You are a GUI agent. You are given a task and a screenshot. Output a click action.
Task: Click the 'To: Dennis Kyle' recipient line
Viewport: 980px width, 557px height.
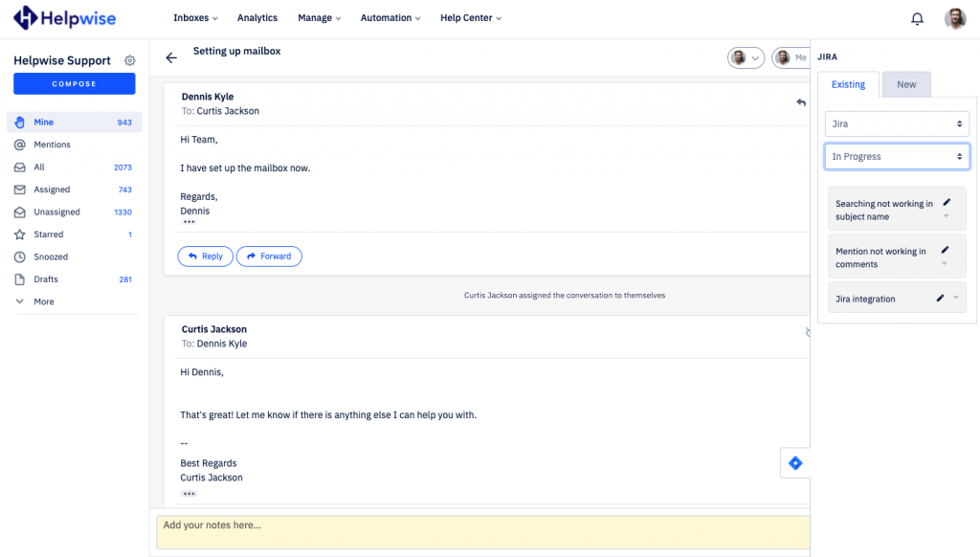[213, 344]
